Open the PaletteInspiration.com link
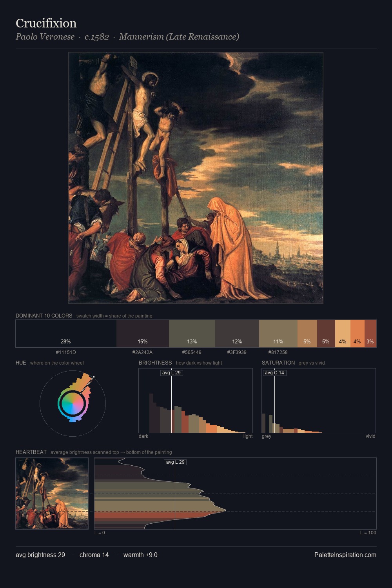The width and height of the screenshot is (392, 588). [x=345, y=555]
